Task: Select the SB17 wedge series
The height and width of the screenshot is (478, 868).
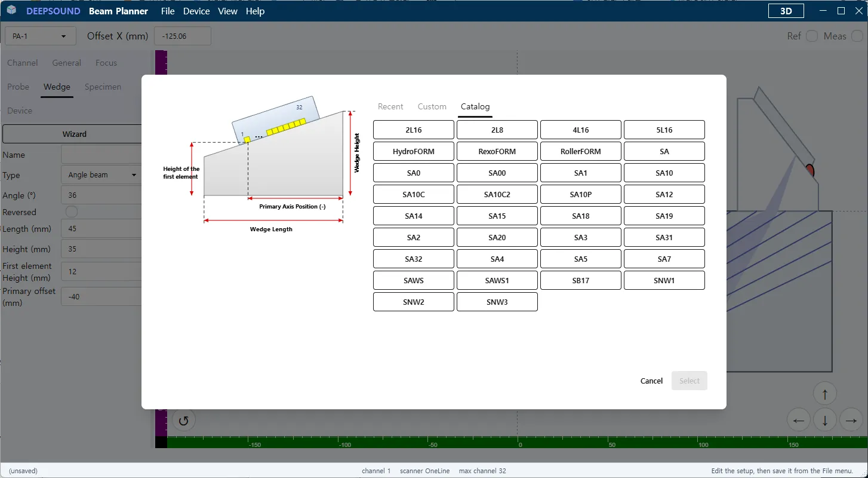Action: [x=581, y=280]
